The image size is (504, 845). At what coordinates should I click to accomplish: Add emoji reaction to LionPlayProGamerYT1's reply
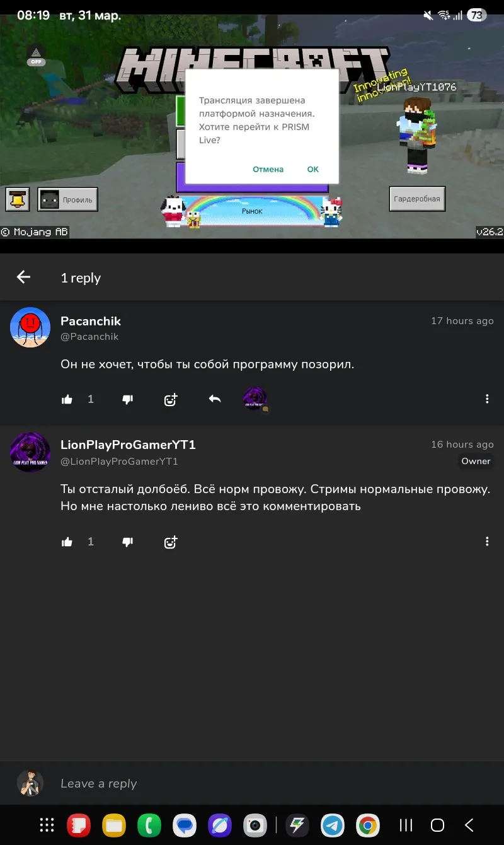click(171, 542)
